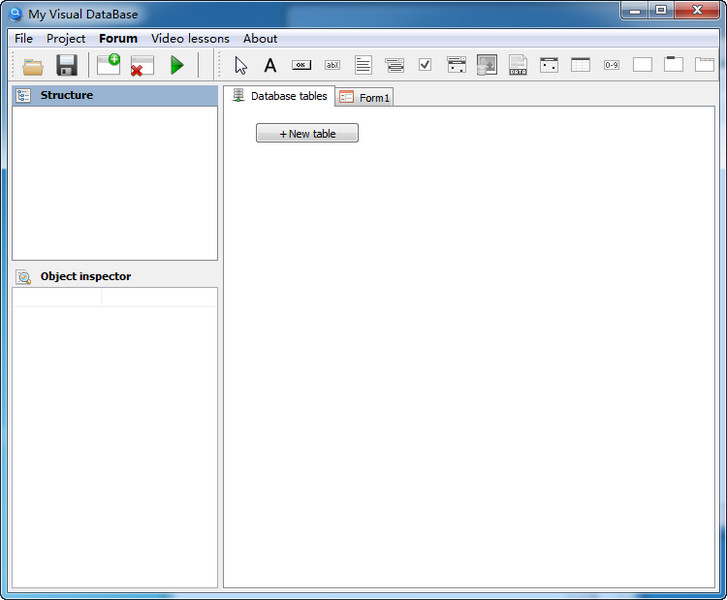The height and width of the screenshot is (600, 727).
Task: Choose the text edit box component
Action: (x=332, y=65)
